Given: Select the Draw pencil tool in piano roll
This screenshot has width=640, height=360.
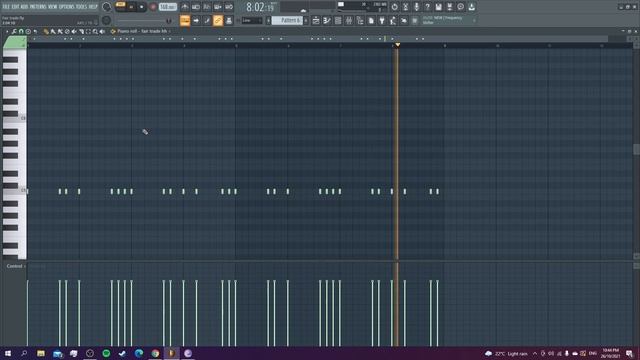Looking at the screenshot, I should click(46, 31).
